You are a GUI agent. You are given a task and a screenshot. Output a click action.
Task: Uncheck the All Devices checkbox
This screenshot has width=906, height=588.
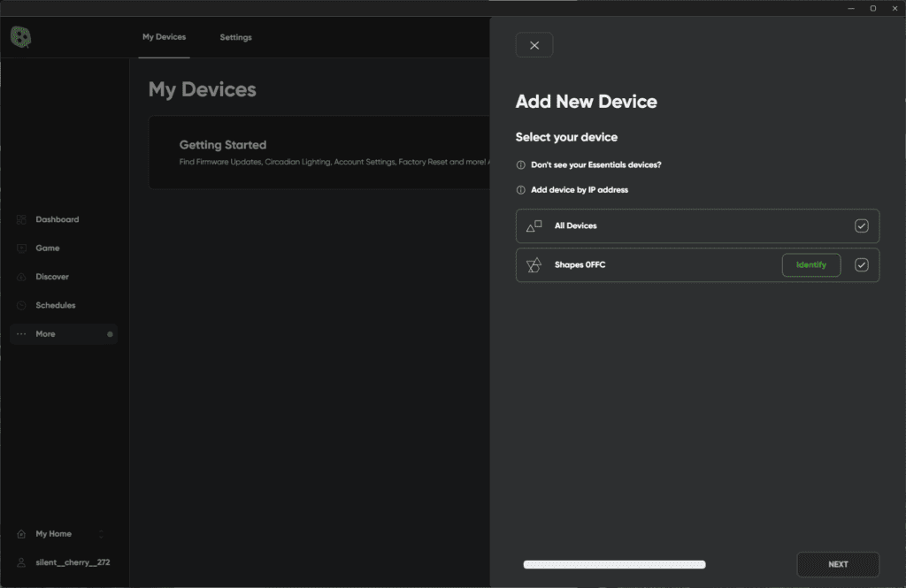click(x=861, y=226)
